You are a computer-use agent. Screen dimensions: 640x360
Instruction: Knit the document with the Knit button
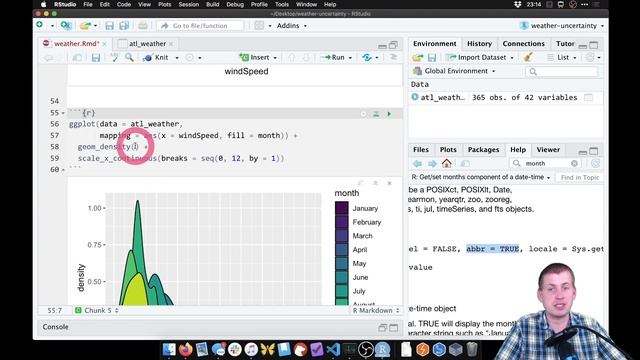click(x=156, y=58)
